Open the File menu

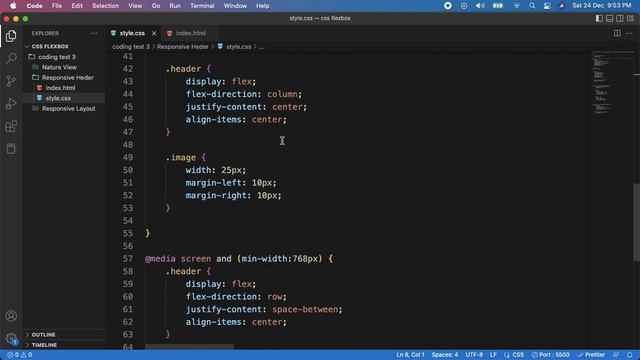point(57,6)
